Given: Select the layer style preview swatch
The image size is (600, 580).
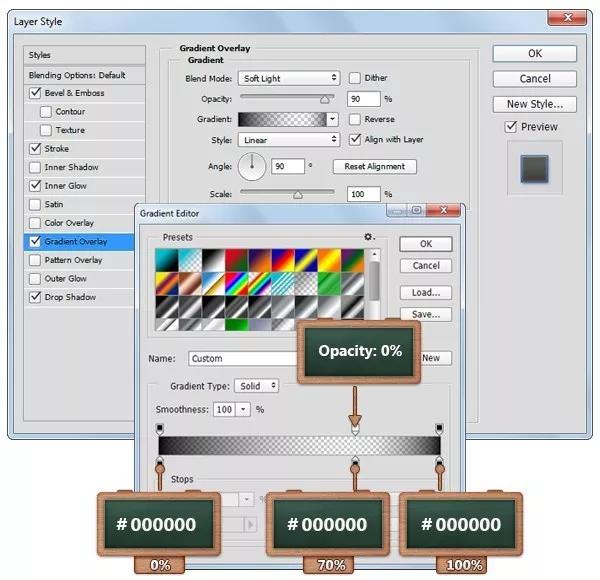Looking at the screenshot, I should coord(534,169).
